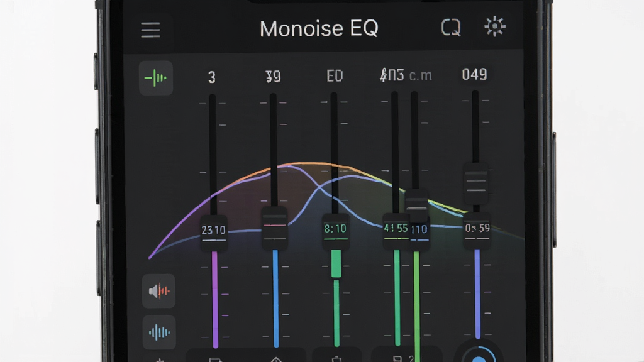Click the band label "EO"
Viewport: 644px width, 362px height.
click(x=335, y=76)
